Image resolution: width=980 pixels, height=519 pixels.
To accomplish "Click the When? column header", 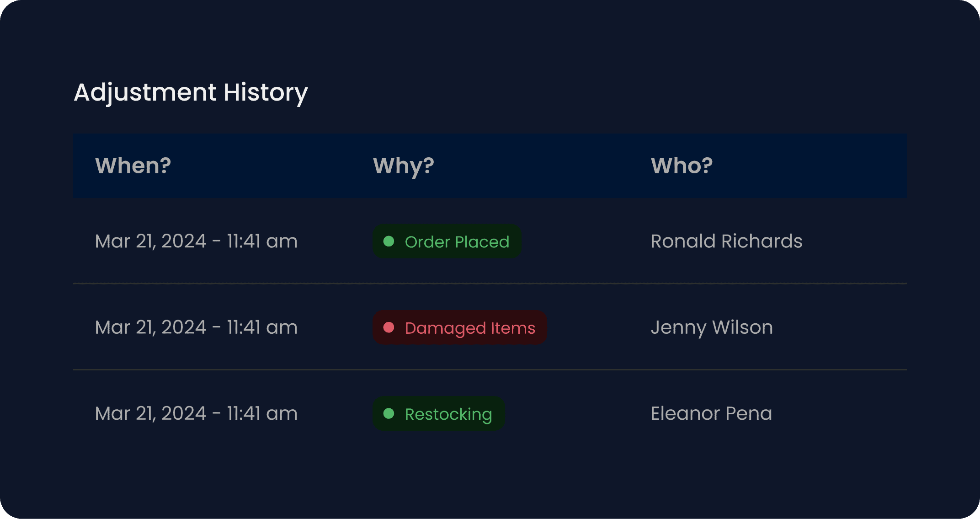I will pyautogui.click(x=133, y=166).
